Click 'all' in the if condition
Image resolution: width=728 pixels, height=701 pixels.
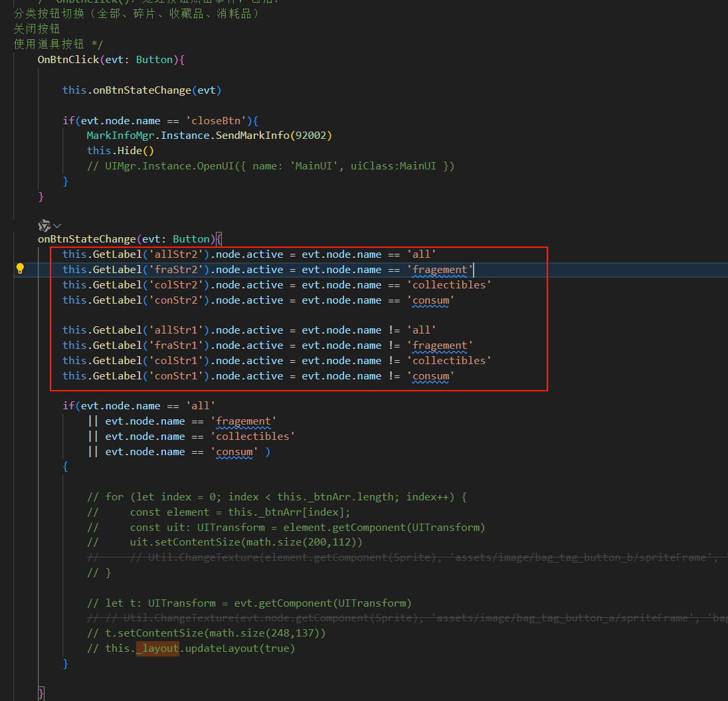pyautogui.click(x=201, y=406)
